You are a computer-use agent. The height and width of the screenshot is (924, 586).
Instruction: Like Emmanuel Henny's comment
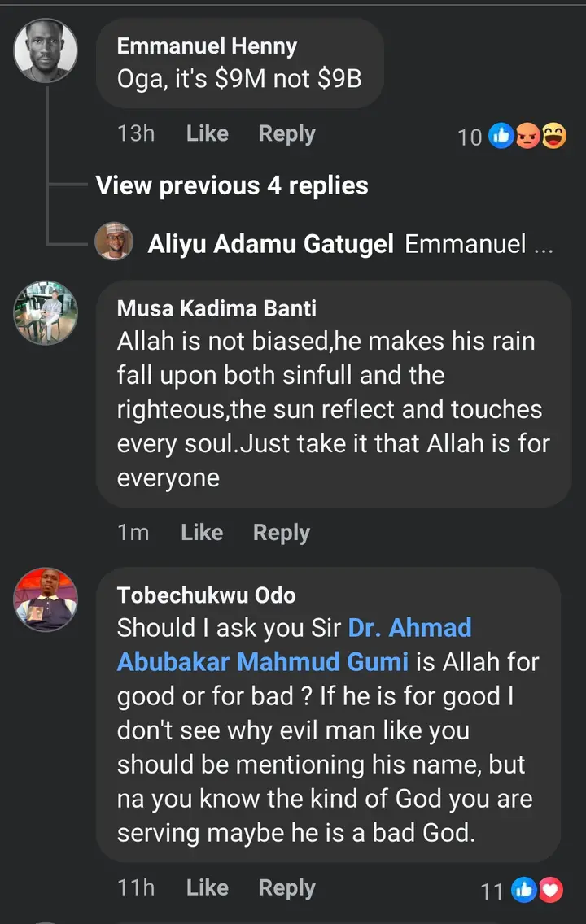[x=207, y=133]
